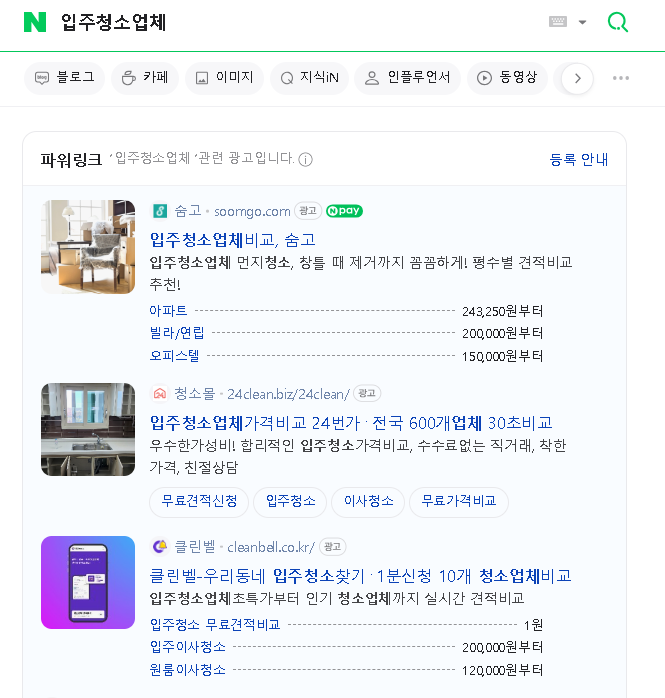Click the 120,000원부터 price text
Image resolution: width=665 pixels, height=698 pixels.
(x=503, y=670)
